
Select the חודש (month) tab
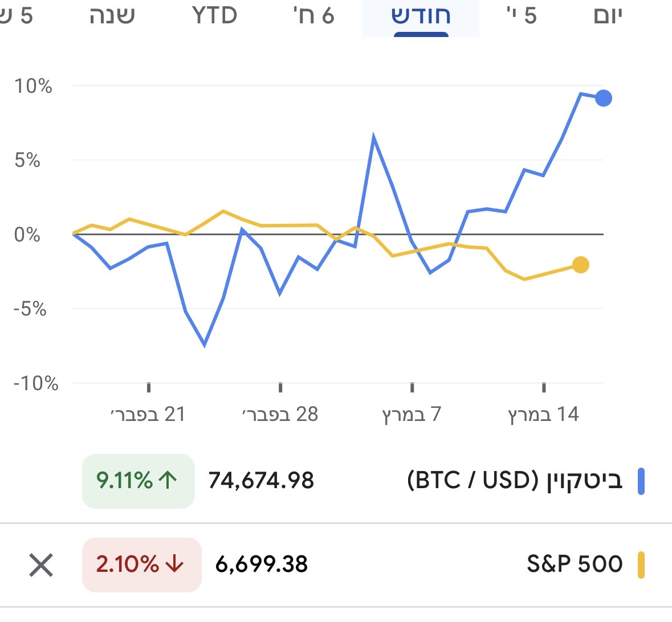pyautogui.click(x=421, y=16)
